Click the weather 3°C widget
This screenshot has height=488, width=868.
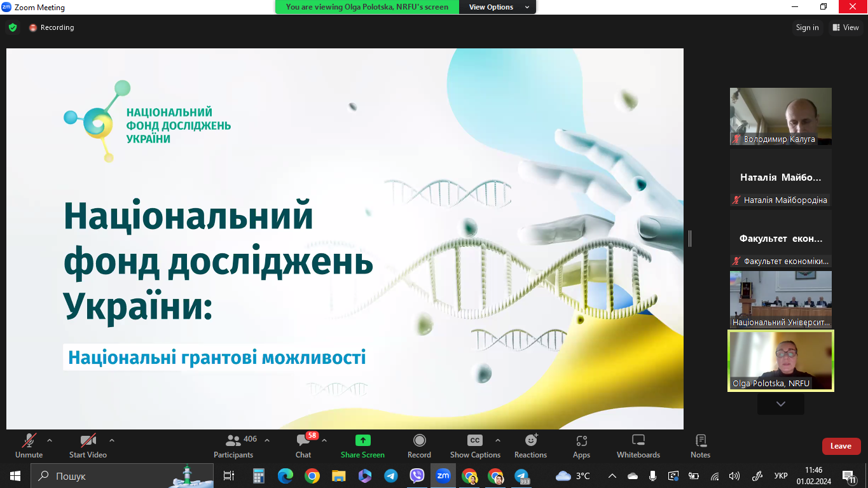[573, 476]
